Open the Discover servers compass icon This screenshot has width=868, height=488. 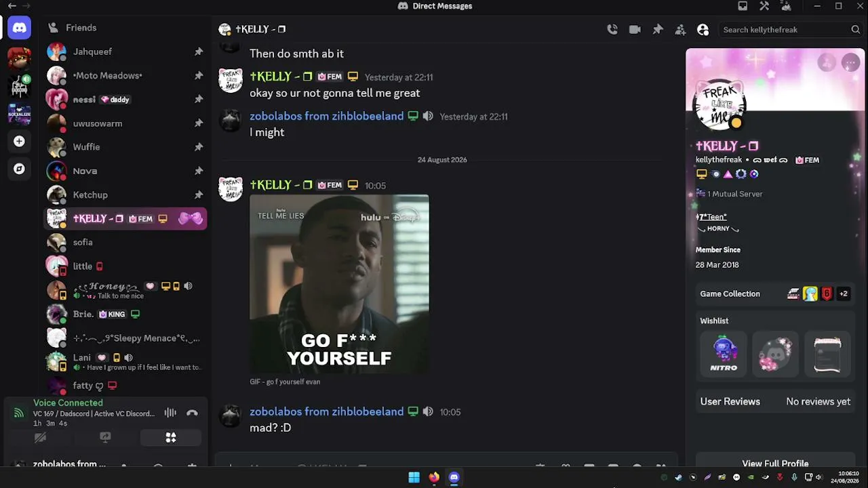[x=19, y=169]
